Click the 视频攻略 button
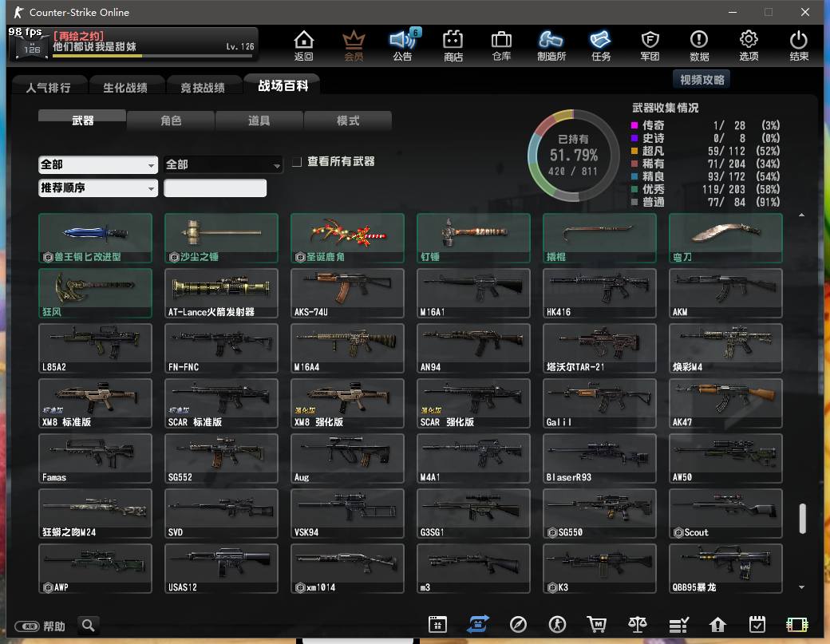The width and height of the screenshot is (830, 644). point(702,80)
